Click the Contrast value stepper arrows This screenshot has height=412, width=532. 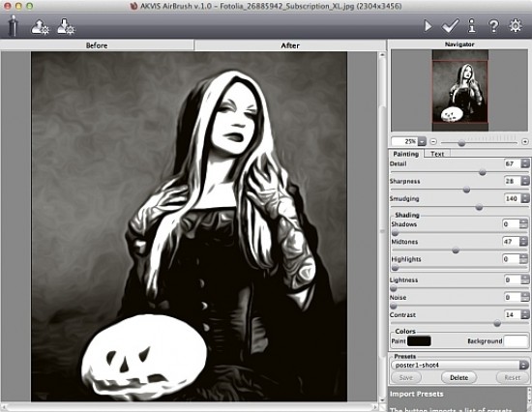(525, 314)
